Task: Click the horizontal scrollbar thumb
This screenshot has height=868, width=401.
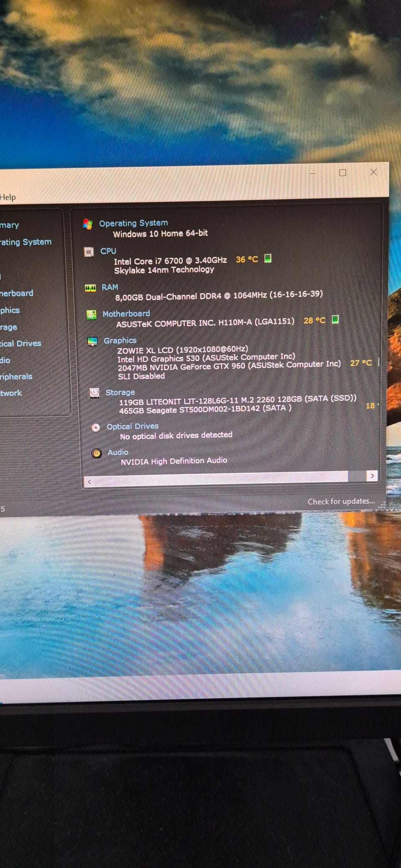Action: coord(221,479)
